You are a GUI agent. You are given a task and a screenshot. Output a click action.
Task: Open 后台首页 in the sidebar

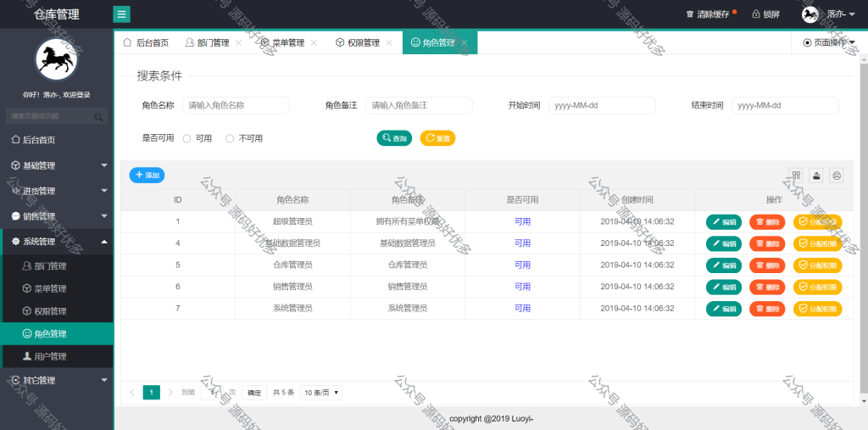57,140
